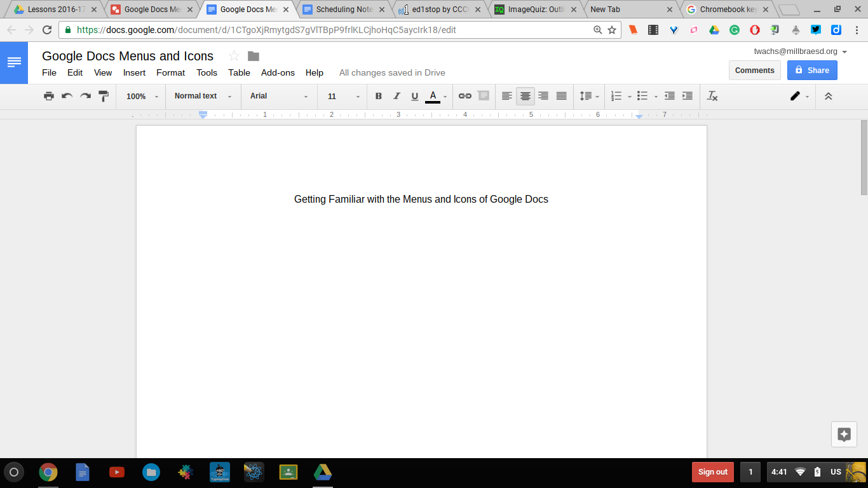Clear formatting with the Tx icon
This screenshot has height=488, width=868.
click(712, 96)
